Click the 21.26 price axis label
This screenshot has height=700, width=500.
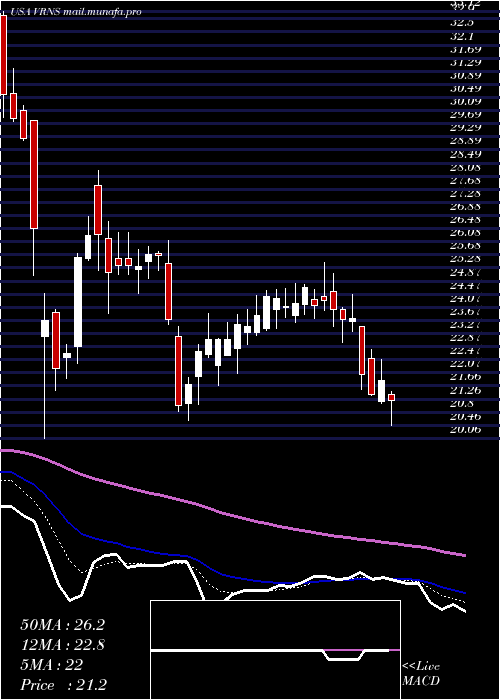click(466, 391)
